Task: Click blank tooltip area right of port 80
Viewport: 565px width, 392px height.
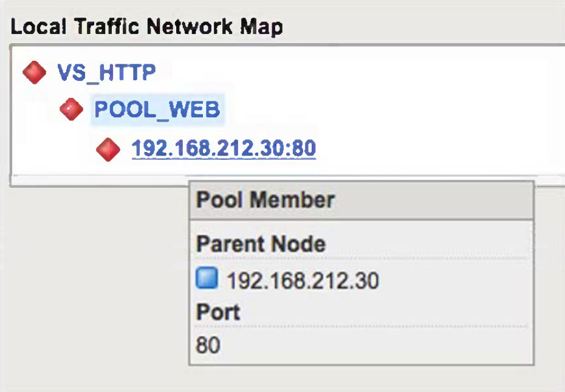Action: pyautogui.click(x=377, y=345)
